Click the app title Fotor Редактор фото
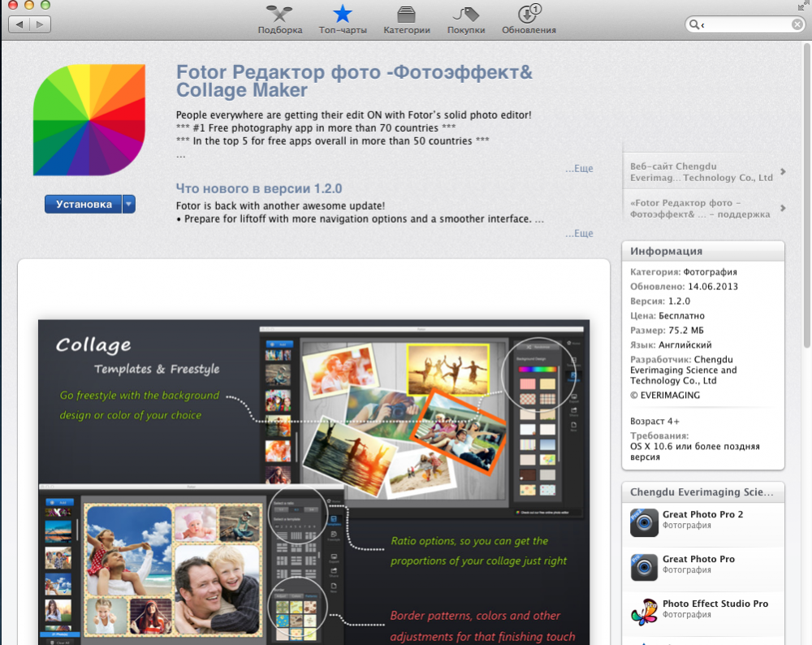The width and height of the screenshot is (812, 645). [x=354, y=80]
